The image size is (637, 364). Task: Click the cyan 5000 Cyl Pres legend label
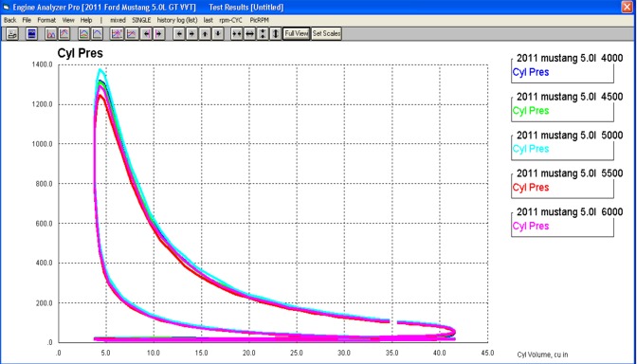[531, 149]
